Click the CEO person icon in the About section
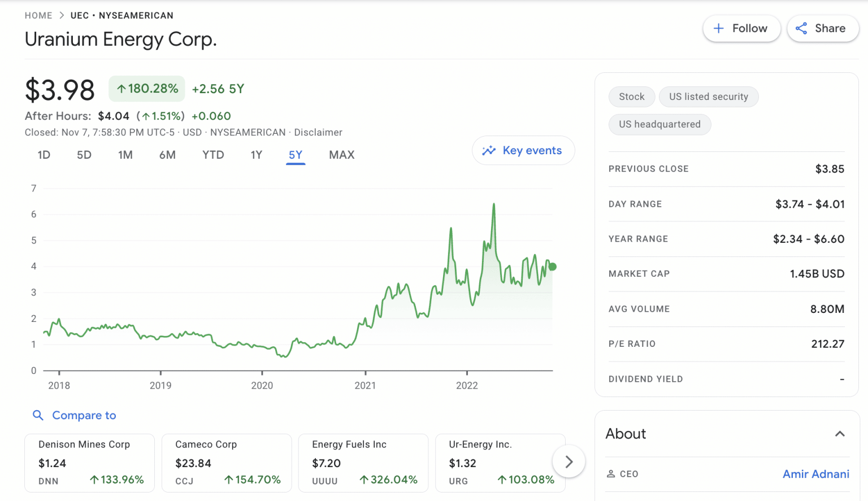This screenshot has width=868, height=501. (x=612, y=474)
